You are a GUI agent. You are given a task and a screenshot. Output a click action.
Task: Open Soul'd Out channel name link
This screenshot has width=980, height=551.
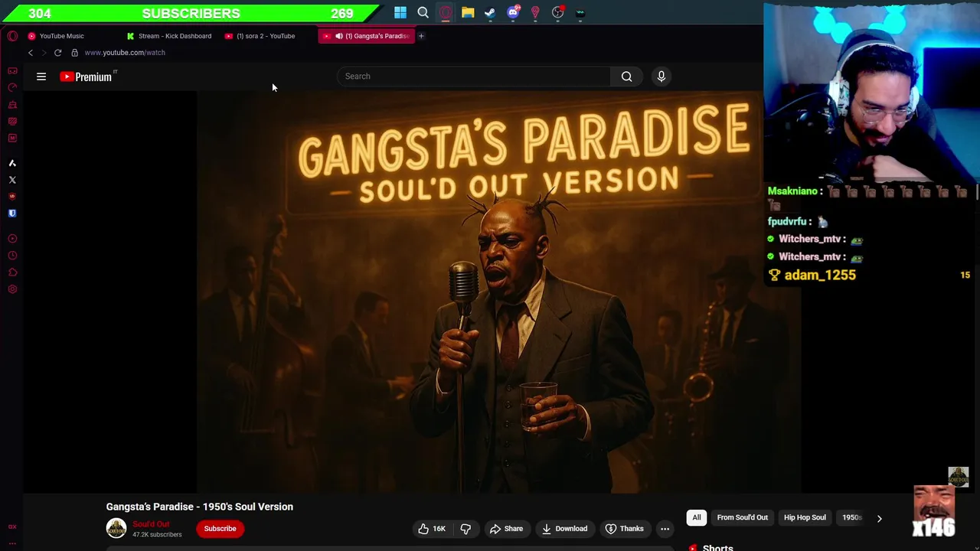(151, 524)
